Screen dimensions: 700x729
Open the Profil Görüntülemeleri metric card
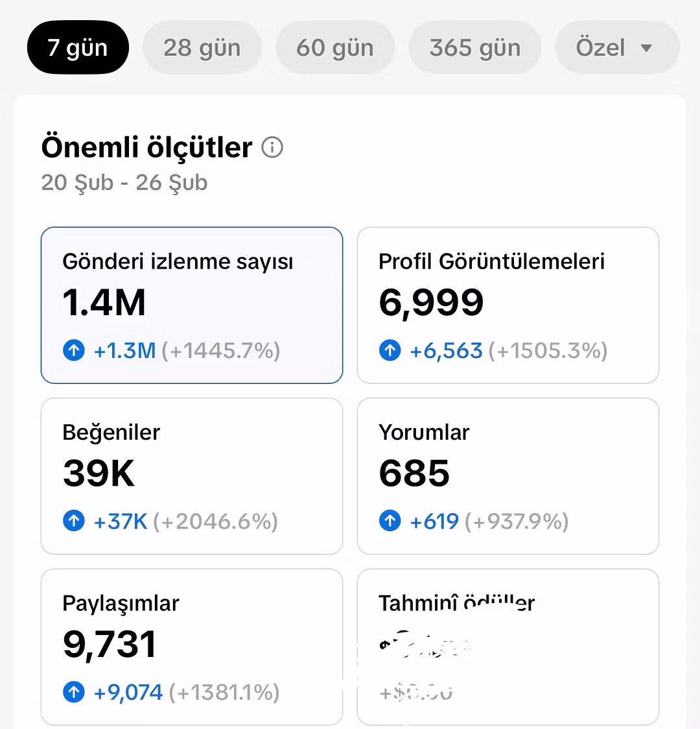507,305
